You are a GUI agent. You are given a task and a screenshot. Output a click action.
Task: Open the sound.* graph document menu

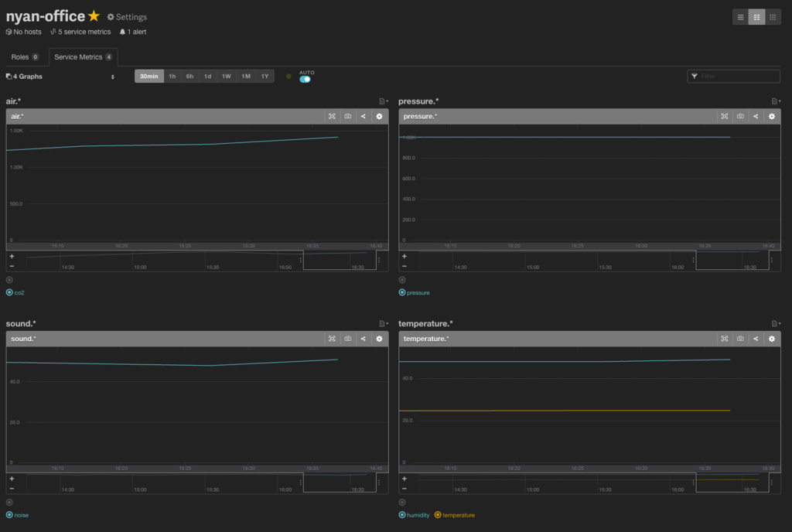384,323
